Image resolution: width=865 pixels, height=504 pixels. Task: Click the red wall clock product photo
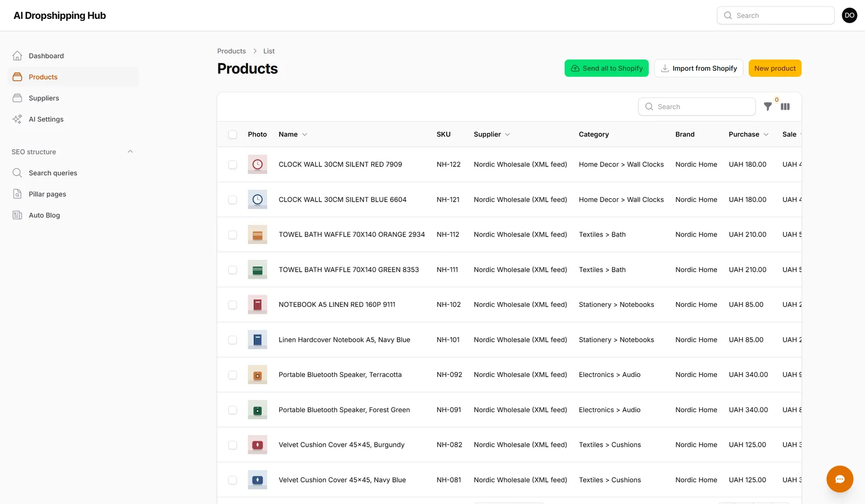257,164
